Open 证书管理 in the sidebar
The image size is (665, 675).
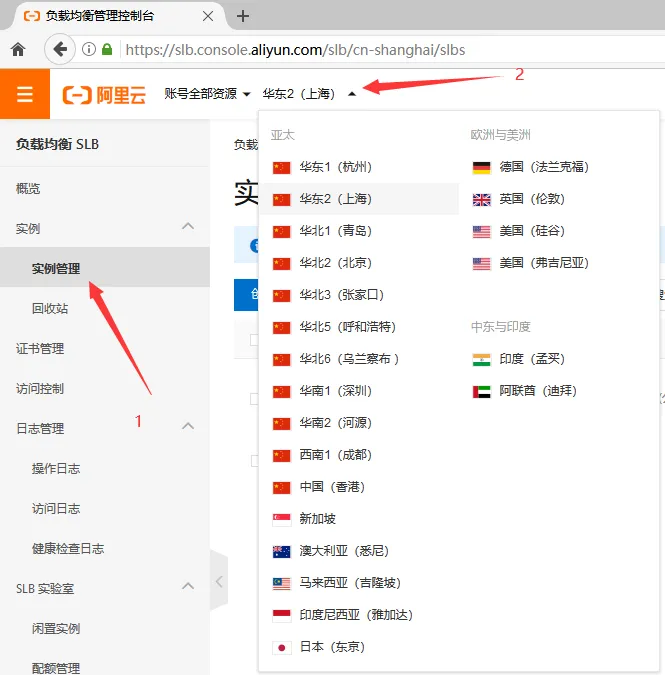(x=40, y=348)
